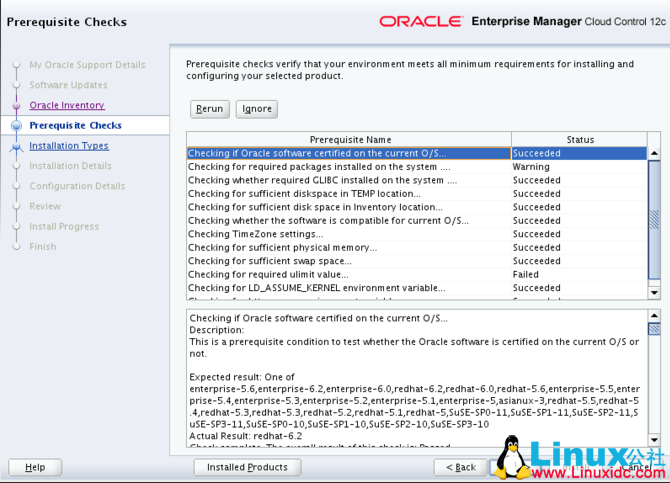Image resolution: width=670 pixels, height=483 pixels.
Task: Open the Installation Types step link
Action: click(x=69, y=146)
